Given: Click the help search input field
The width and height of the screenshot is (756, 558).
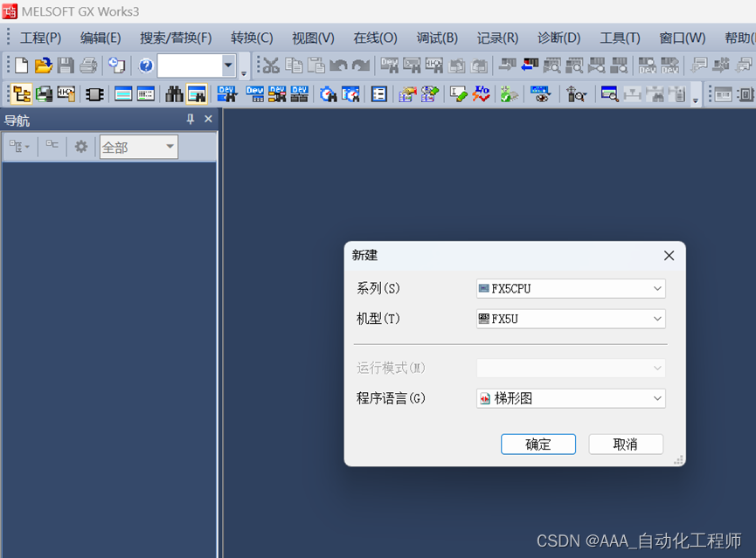Looking at the screenshot, I should pos(190,65).
